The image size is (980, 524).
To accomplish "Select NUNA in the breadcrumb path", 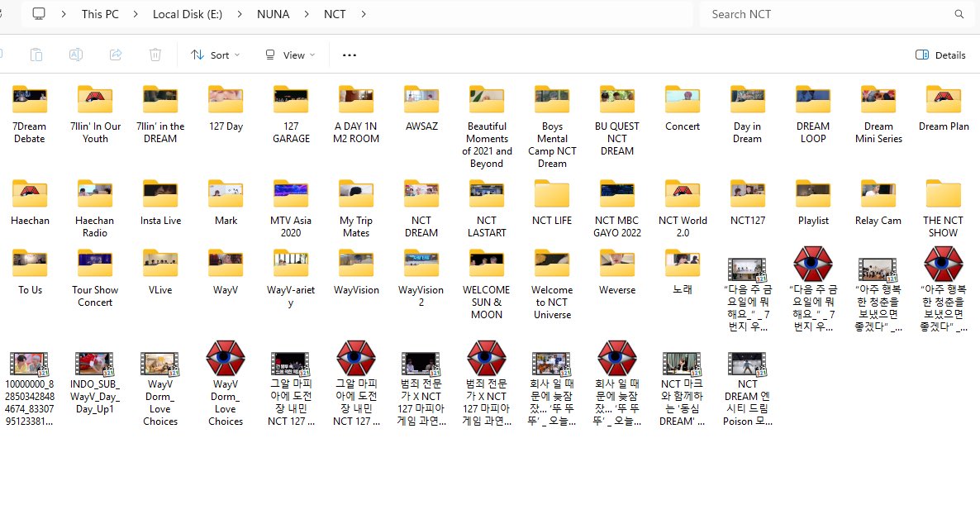I will point(274,14).
